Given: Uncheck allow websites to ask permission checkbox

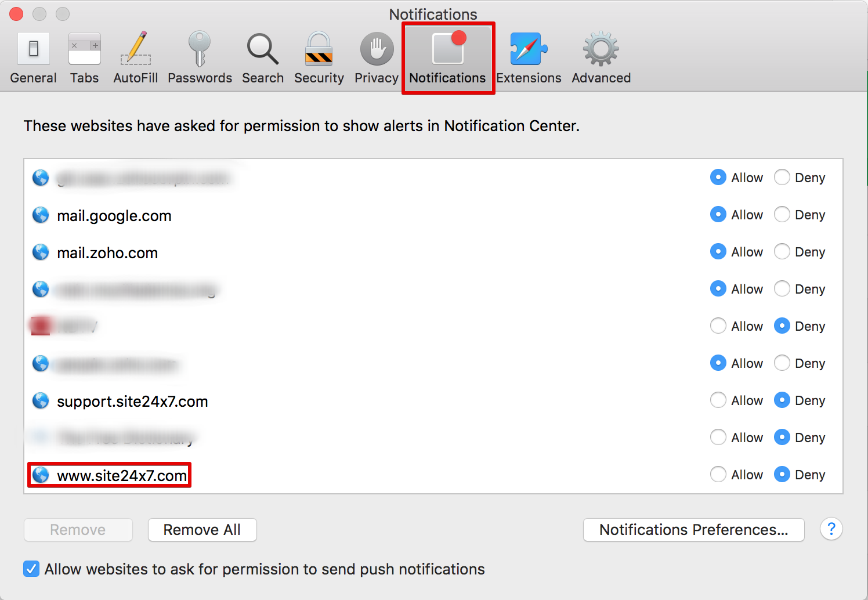Looking at the screenshot, I should point(31,569).
